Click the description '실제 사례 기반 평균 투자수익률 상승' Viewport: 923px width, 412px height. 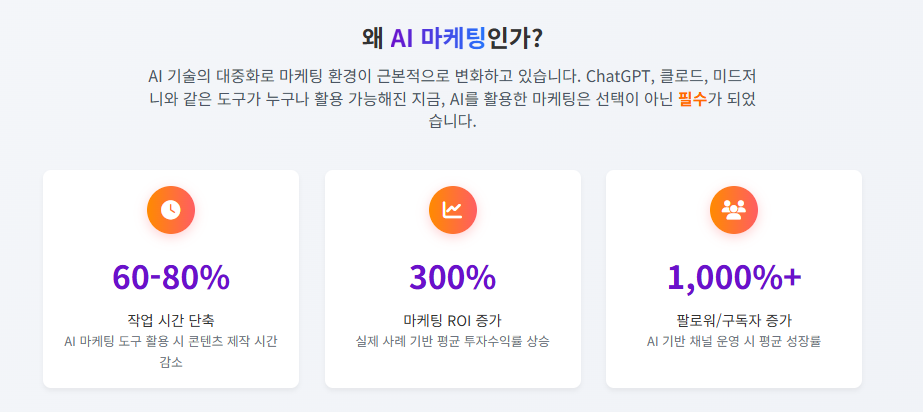point(452,341)
